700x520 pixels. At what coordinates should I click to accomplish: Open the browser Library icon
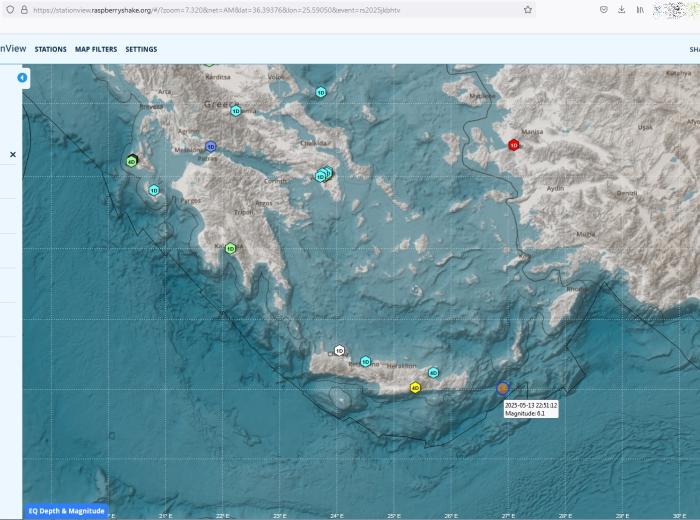coord(640,9)
